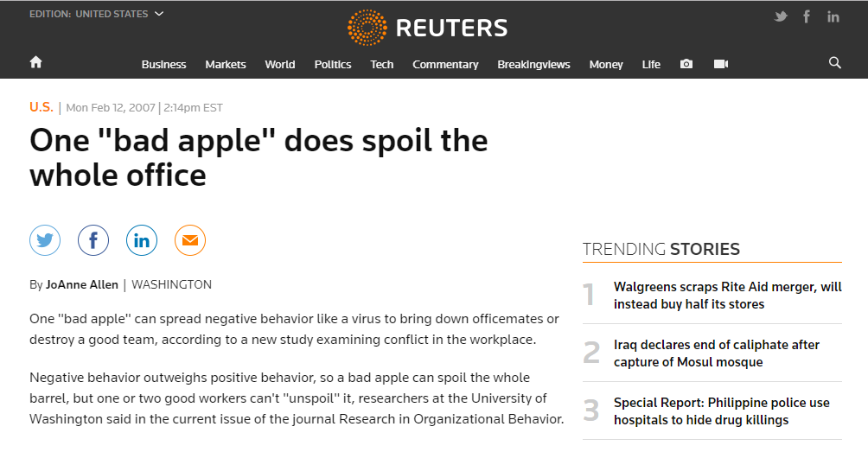Viewport: 868px width, 452px height.
Task: Go to the home page icon
Action: tap(35, 62)
